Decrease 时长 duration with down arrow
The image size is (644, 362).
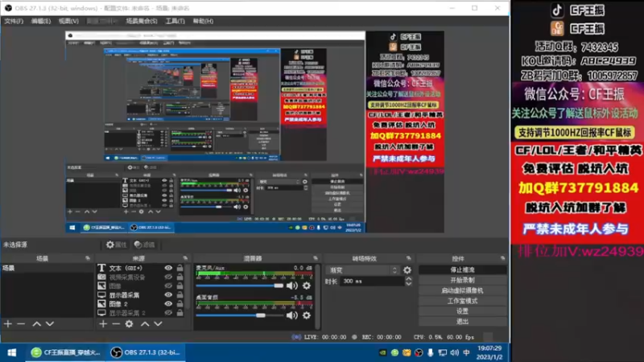pyautogui.click(x=409, y=284)
